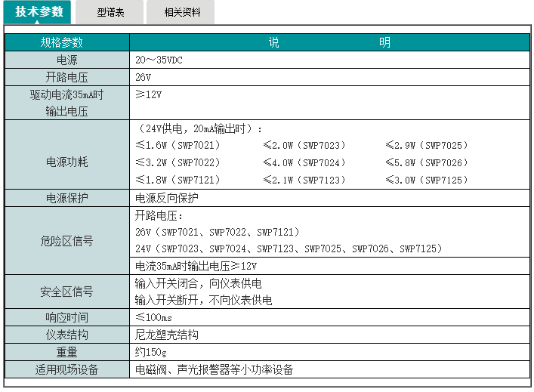Switch to the 相关资料 tab
Screen dimensions: 534x392
pos(181,12)
